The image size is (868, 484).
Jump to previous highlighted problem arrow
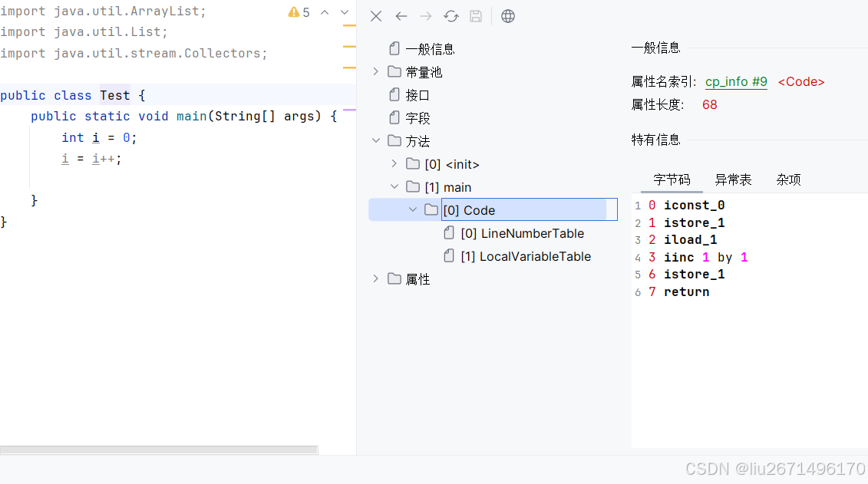[325, 12]
